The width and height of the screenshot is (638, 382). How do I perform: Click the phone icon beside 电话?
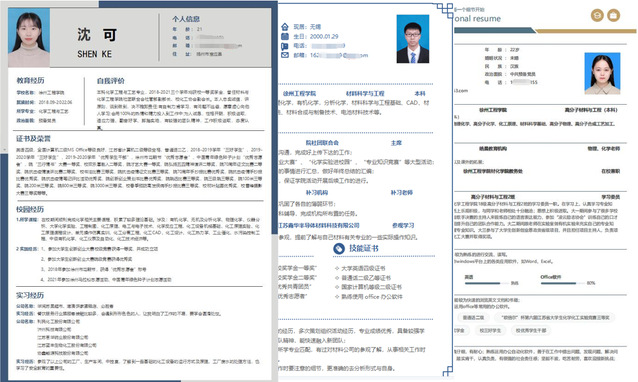click(285, 46)
